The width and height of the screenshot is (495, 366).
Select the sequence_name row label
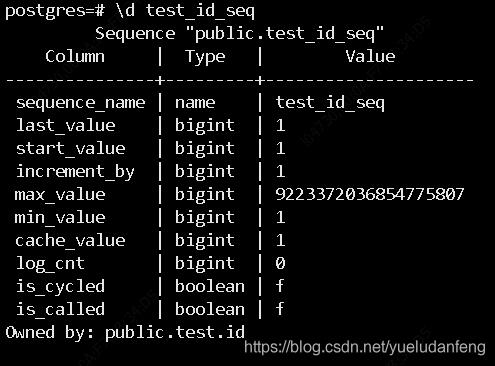point(81,103)
